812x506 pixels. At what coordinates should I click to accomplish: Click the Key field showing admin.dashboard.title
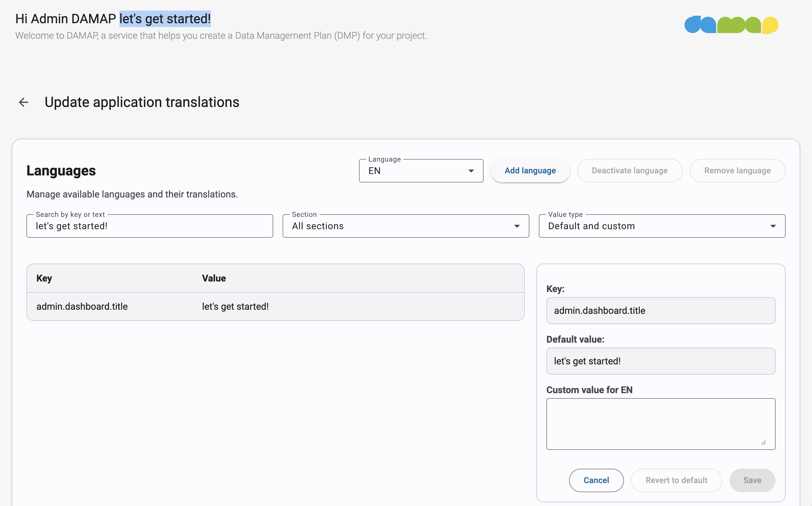click(x=660, y=311)
